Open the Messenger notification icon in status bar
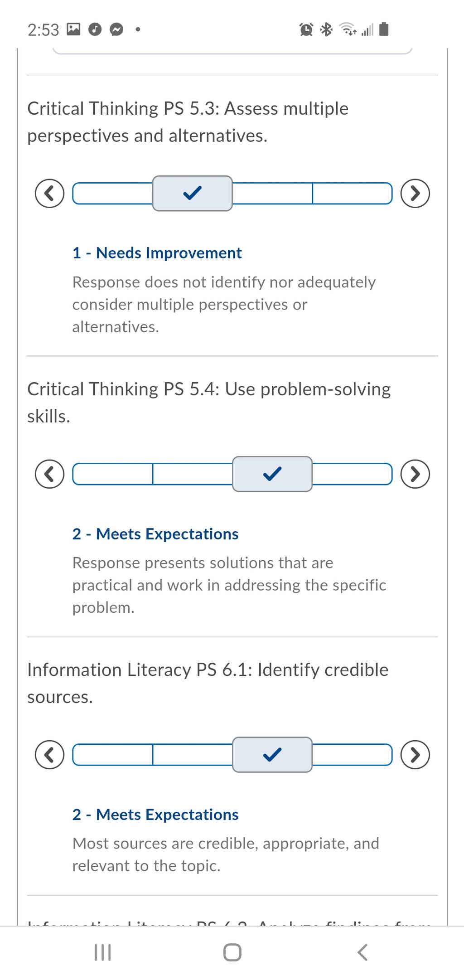This screenshot has height=980, width=464. [117, 30]
